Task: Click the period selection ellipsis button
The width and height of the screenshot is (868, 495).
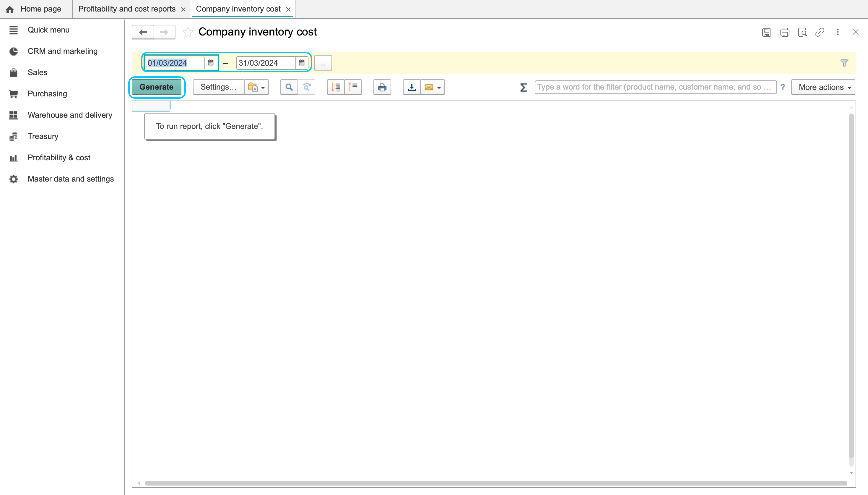Action: click(x=323, y=63)
